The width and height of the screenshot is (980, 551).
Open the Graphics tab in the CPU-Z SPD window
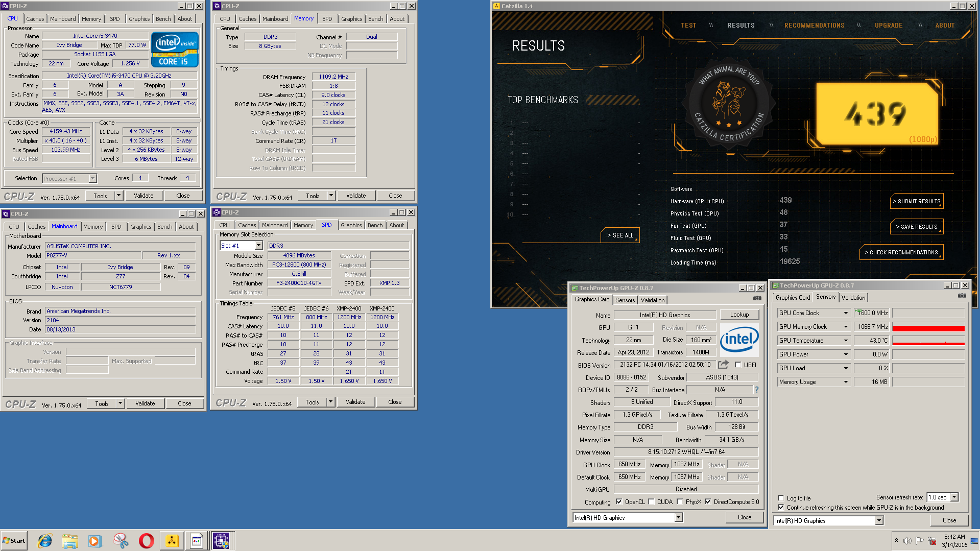click(351, 225)
